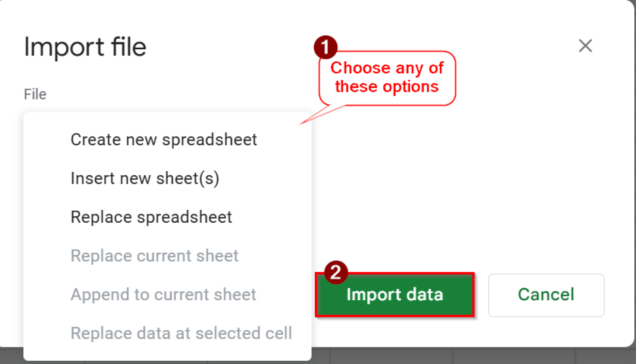This screenshot has width=636, height=364.
Task: Select Replace data at selected cell
Action: pos(181,333)
